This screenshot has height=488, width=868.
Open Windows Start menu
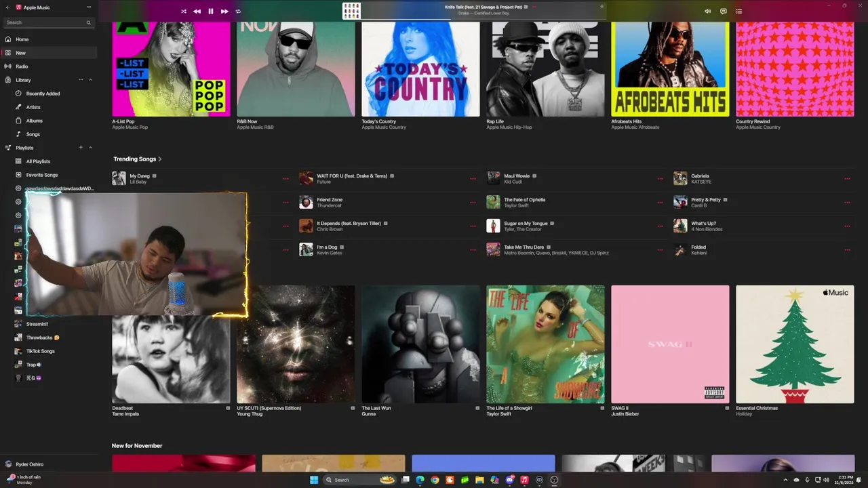[x=314, y=480]
